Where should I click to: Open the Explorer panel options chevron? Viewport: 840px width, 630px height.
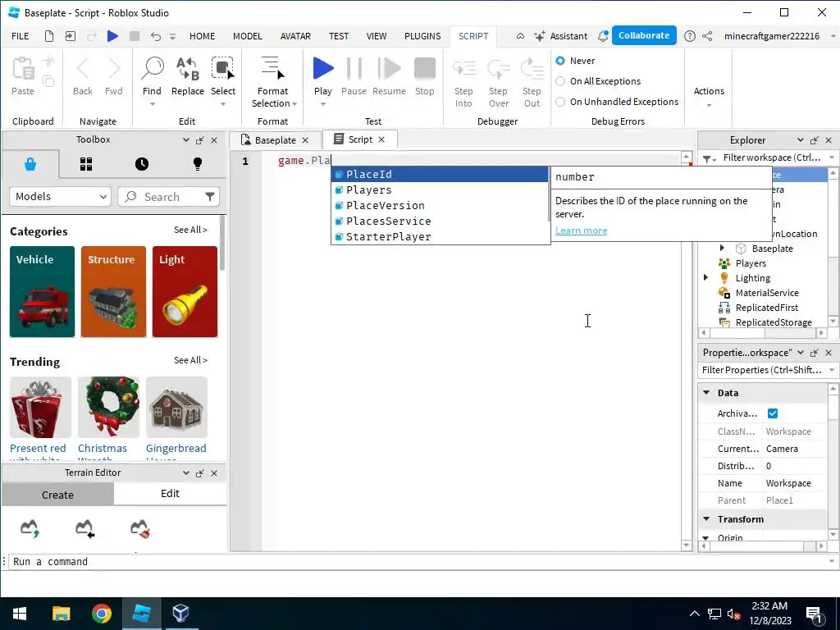tap(800, 140)
